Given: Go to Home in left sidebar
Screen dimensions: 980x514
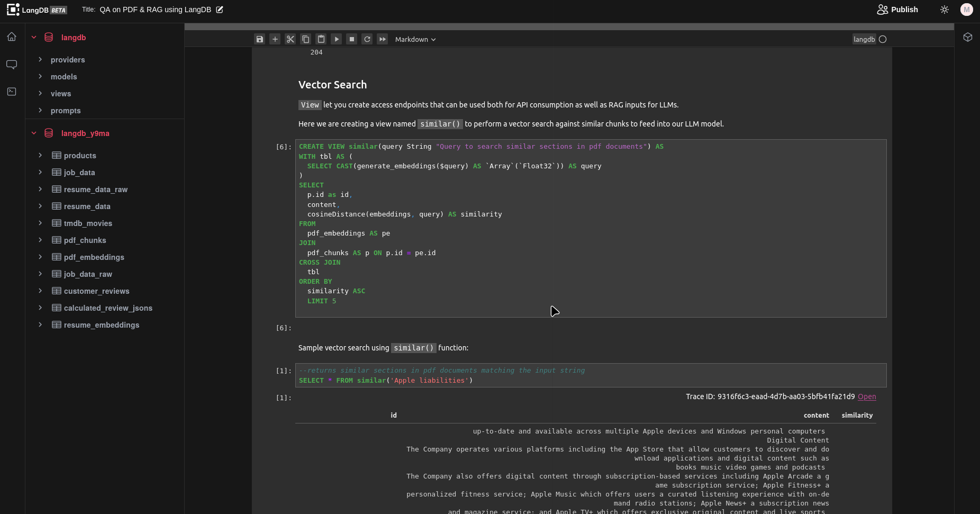Looking at the screenshot, I should (x=12, y=37).
